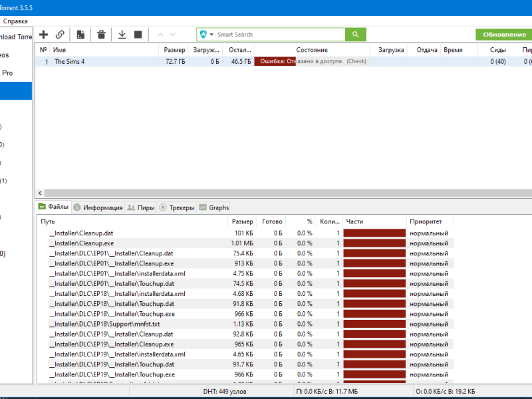Open the search provider dropdown arrow
This screenshot has height=399, width=532.
point(211,35)
